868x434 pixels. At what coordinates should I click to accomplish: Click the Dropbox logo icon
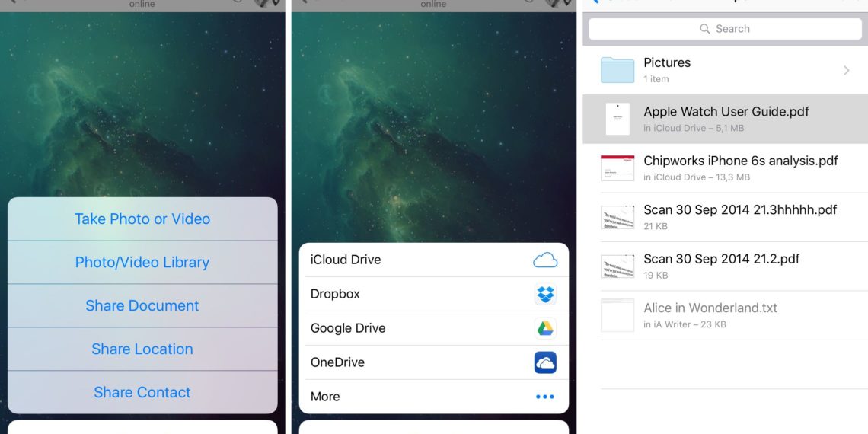pyautogui.click(x=545, y=294)
